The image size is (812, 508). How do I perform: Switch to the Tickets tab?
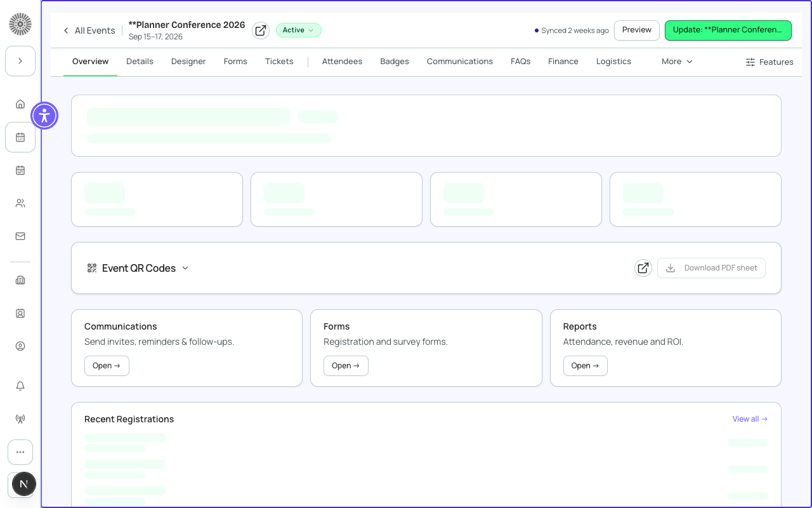click(x=279, y=62)
